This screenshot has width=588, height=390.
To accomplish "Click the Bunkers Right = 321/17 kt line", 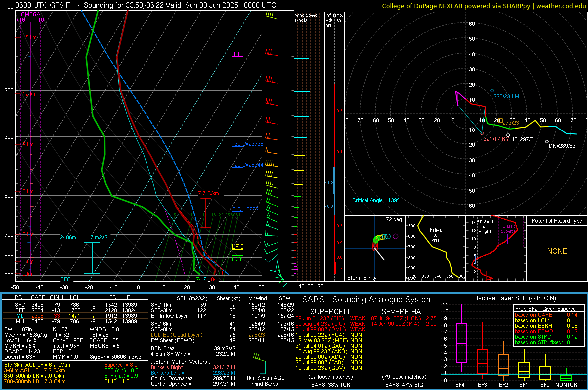I will coord(193,367).
